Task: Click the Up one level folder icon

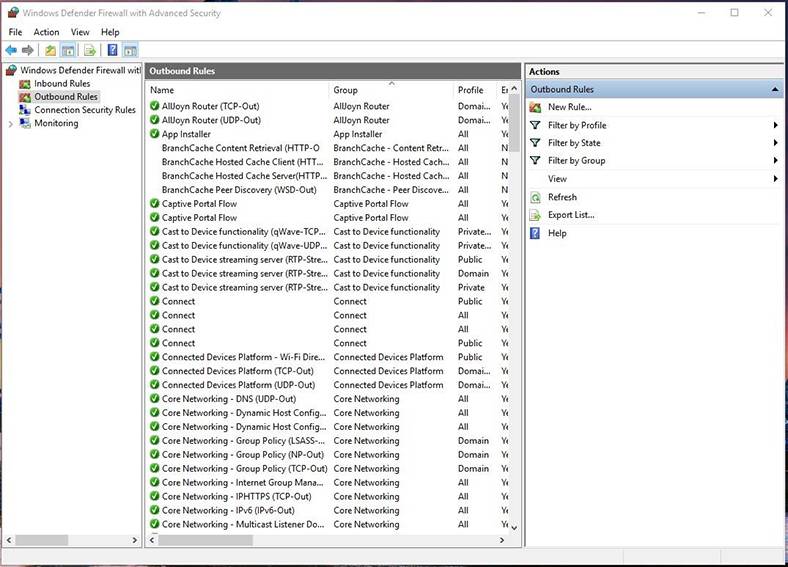Action: tap(50, 50)
